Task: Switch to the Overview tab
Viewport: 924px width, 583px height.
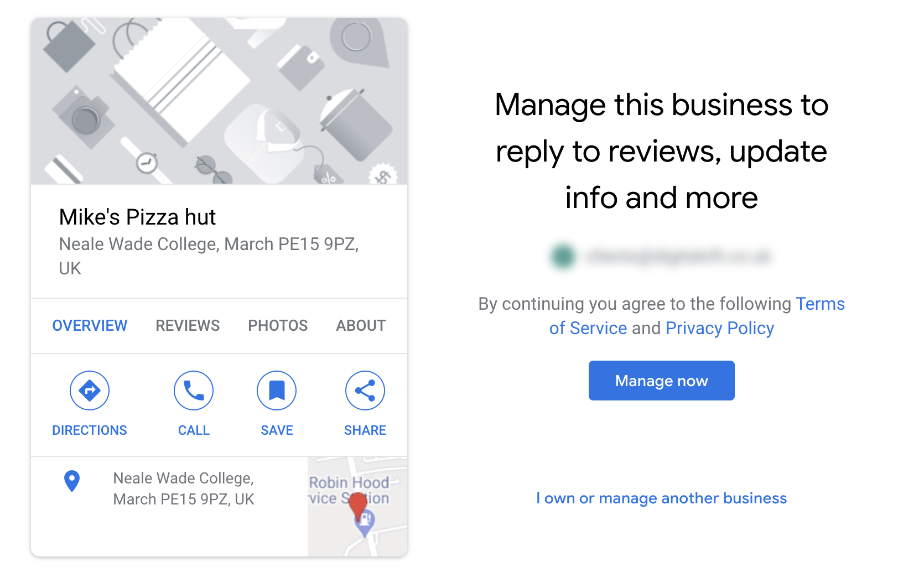Action: (x=90, y=326)
